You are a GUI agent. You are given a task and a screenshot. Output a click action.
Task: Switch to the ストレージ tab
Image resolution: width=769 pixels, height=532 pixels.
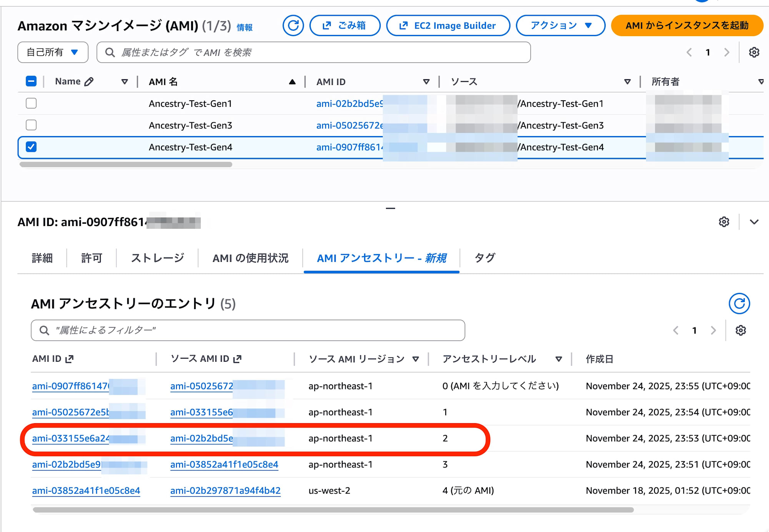(157, 258)
